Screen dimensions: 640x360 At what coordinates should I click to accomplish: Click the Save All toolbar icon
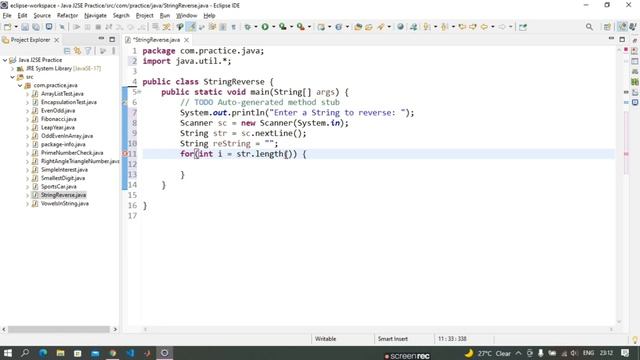click(x=36, y=27)
